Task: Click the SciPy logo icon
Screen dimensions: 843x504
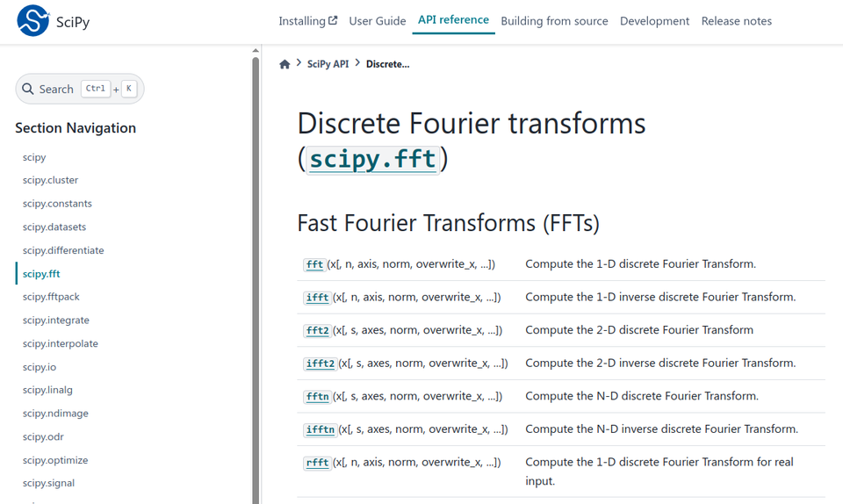Action: pyautogui.click(x=33, y=21)
